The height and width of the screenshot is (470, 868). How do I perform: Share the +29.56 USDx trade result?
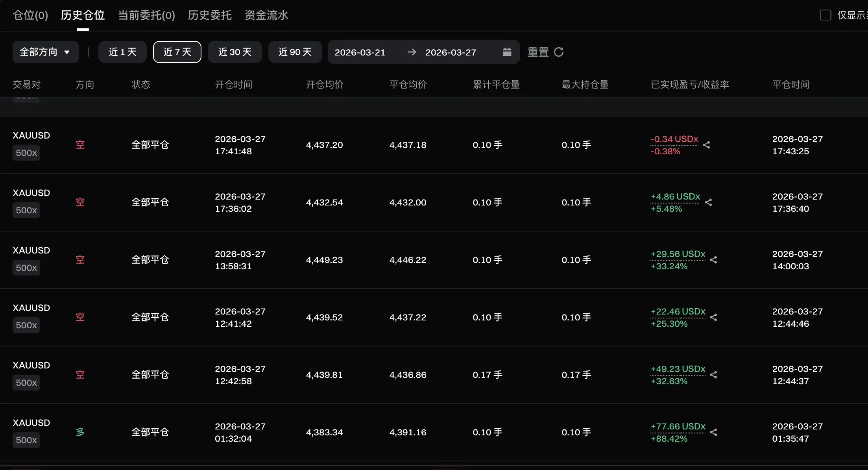pyautogui.click(x=713, y=260)
